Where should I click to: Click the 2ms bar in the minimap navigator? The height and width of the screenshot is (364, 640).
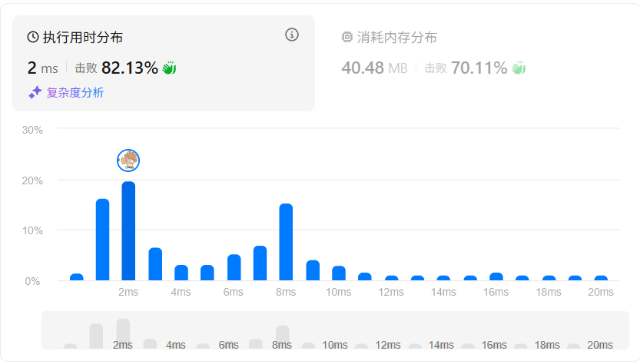point(123,334)
